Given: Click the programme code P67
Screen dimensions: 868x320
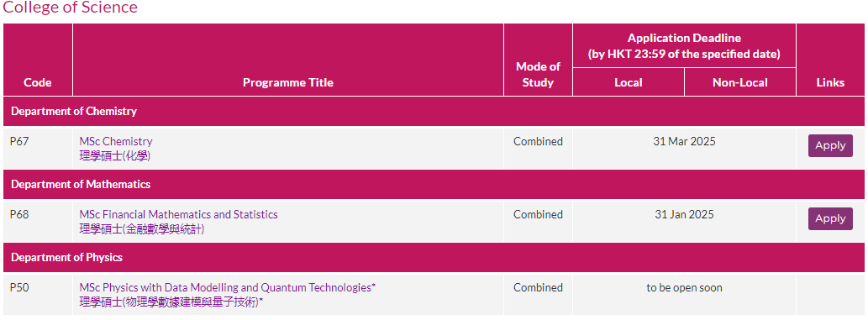Looking at the screenshot, I should click(x=19, y=142).
